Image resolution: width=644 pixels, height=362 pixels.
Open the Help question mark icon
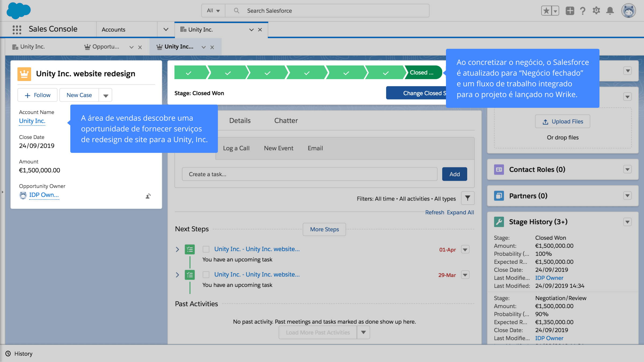tap(583, 11)
